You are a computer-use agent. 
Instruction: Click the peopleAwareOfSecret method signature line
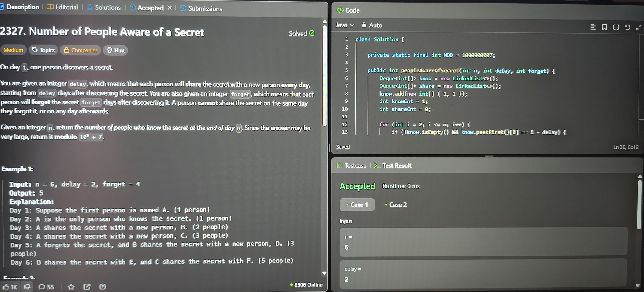[461, 71]
